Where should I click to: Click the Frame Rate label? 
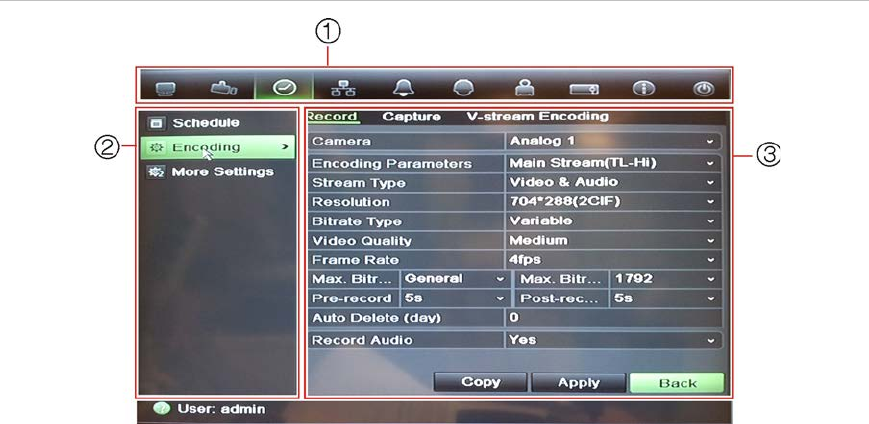(x=355, y=260)
